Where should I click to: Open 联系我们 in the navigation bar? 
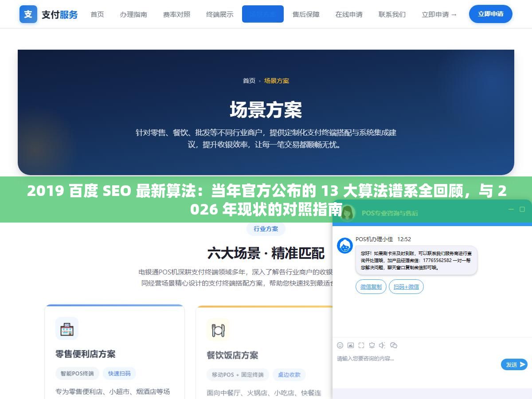tap(392, 14)
